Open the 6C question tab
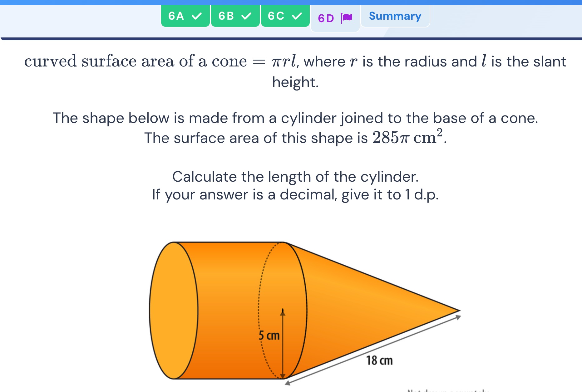 pyautogui.click(x=285, y=16)
